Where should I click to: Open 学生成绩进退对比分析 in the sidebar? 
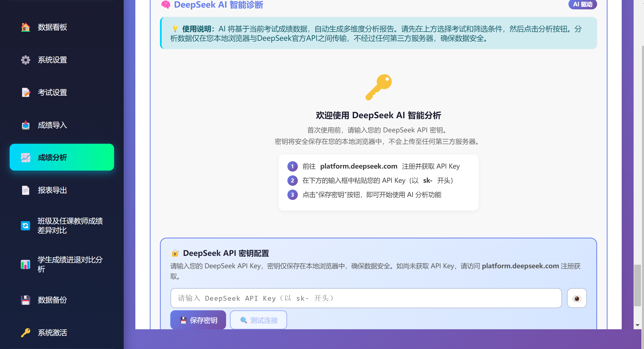pos(62,264)
